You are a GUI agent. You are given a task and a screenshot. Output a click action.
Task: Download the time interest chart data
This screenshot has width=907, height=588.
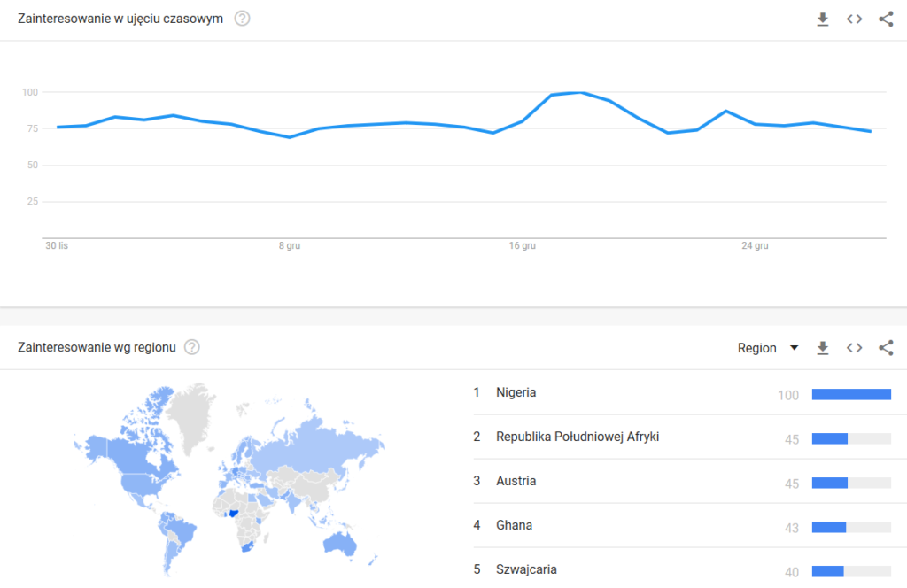(822, 19)
